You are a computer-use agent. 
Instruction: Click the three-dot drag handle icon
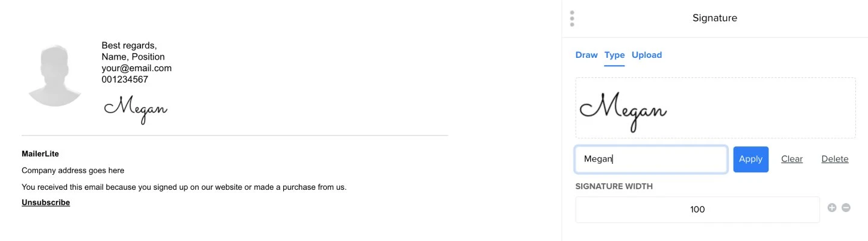pos(572,18)
